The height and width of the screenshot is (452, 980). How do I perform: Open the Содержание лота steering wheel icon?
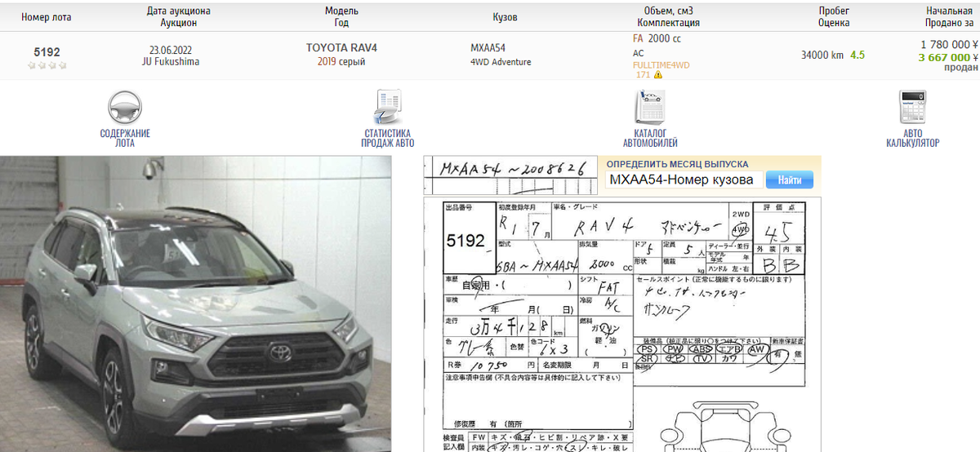[x=125, y=108]
